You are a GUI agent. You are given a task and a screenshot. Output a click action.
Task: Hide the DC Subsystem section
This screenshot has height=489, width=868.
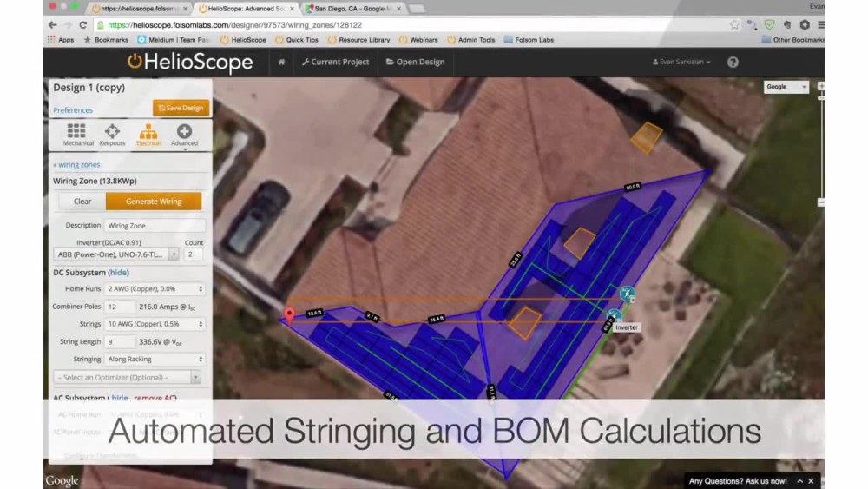pyautogui.click(x=118, y=273)
